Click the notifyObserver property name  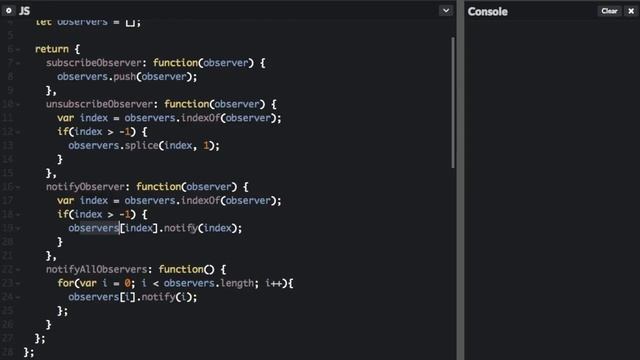point(85,187)
